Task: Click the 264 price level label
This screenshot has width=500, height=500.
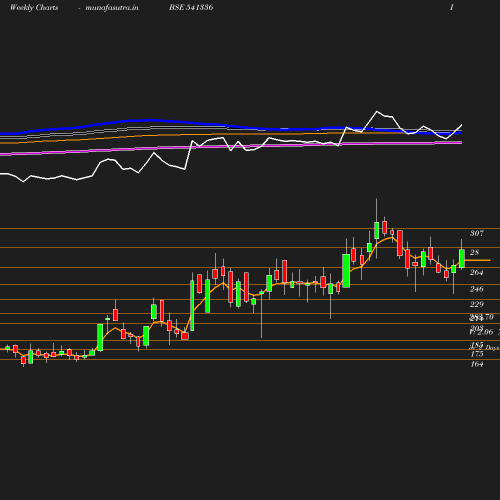Action: click(x=477, y=272)
